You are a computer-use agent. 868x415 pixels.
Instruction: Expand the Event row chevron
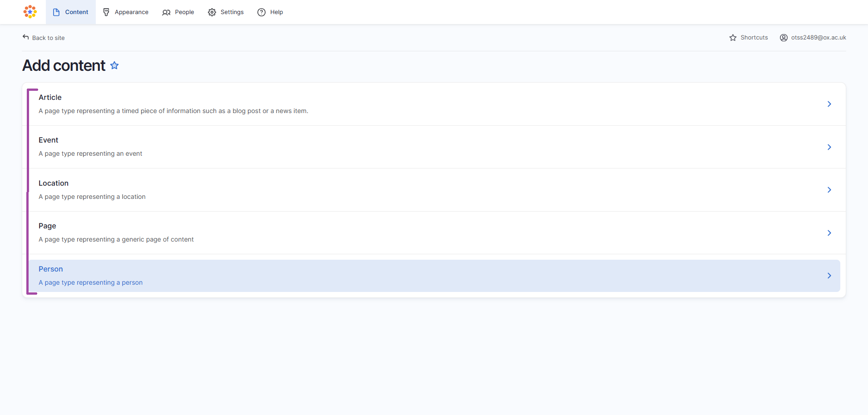(829, 147)
